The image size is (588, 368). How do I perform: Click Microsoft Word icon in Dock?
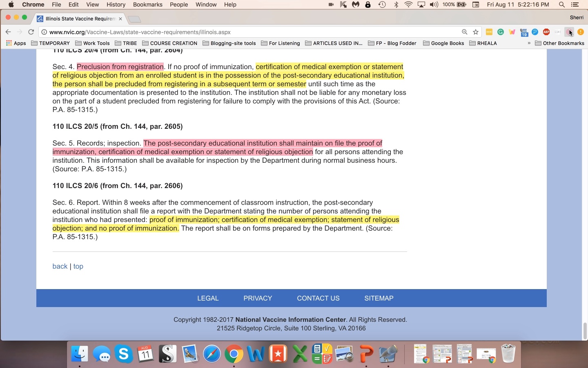(x=256, y=354)
